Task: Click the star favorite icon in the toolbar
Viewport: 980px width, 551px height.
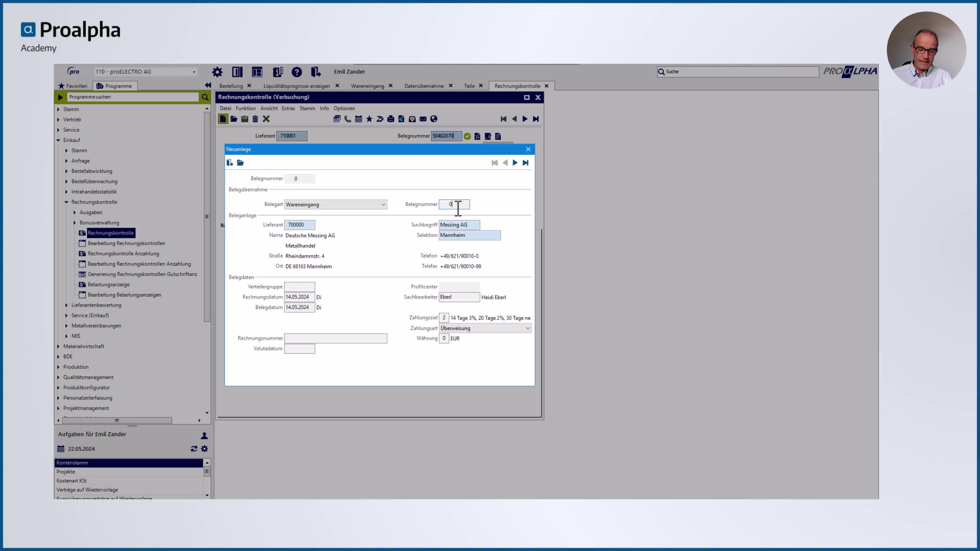Action: [x=369, y=119]
